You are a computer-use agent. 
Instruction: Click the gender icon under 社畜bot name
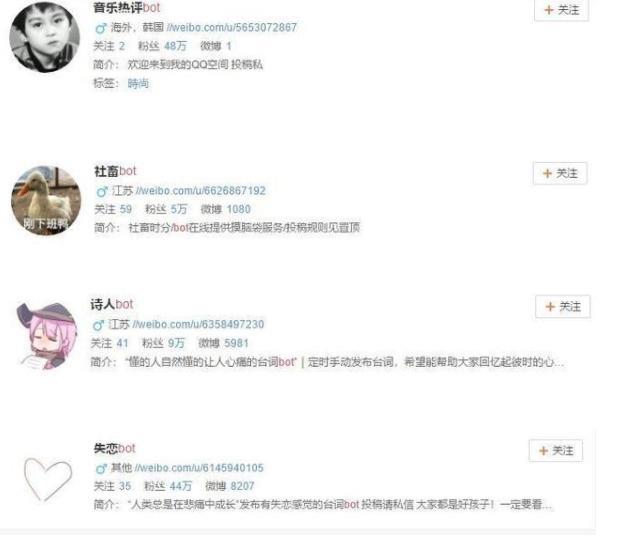point(102,191)
